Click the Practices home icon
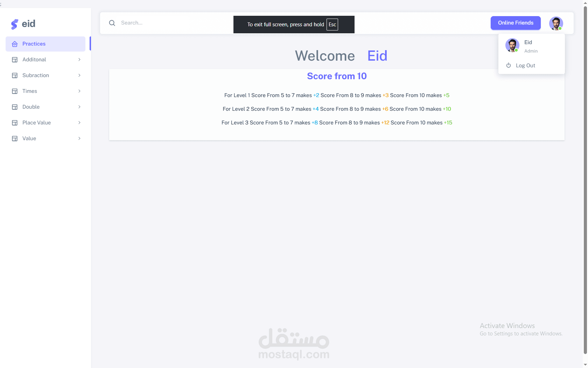 (15, 44)
